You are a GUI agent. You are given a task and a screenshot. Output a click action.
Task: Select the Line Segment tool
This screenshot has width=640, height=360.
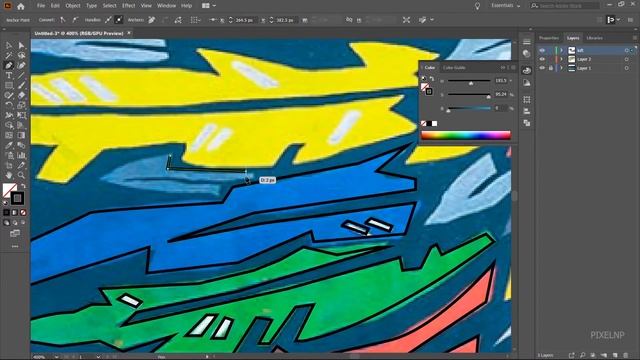(x=21, y=76)
